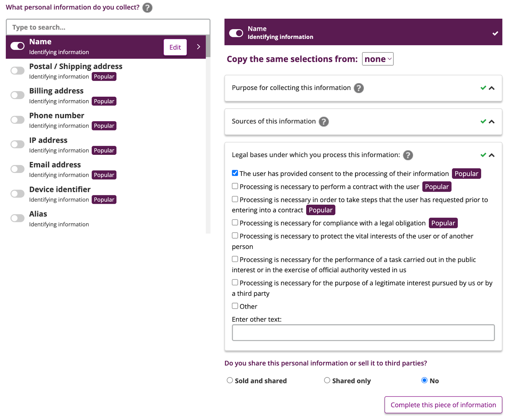Click help icon next to Sources of information

click(x=324, y=122)
